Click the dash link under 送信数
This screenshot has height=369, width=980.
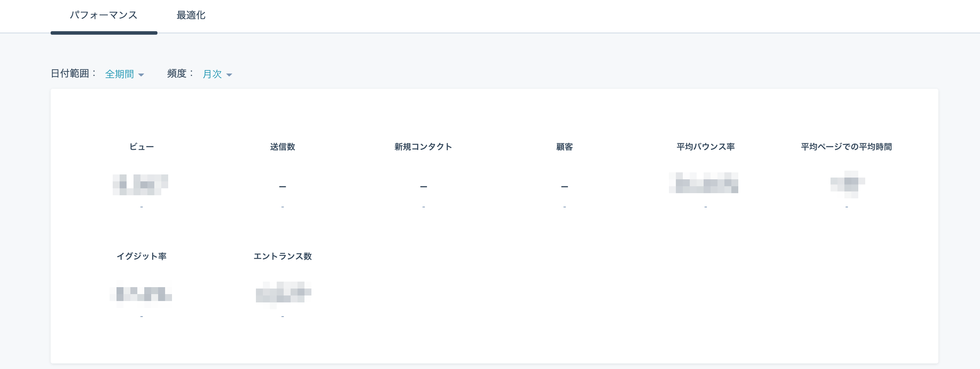pyautogui.click(x=283, y=206)
